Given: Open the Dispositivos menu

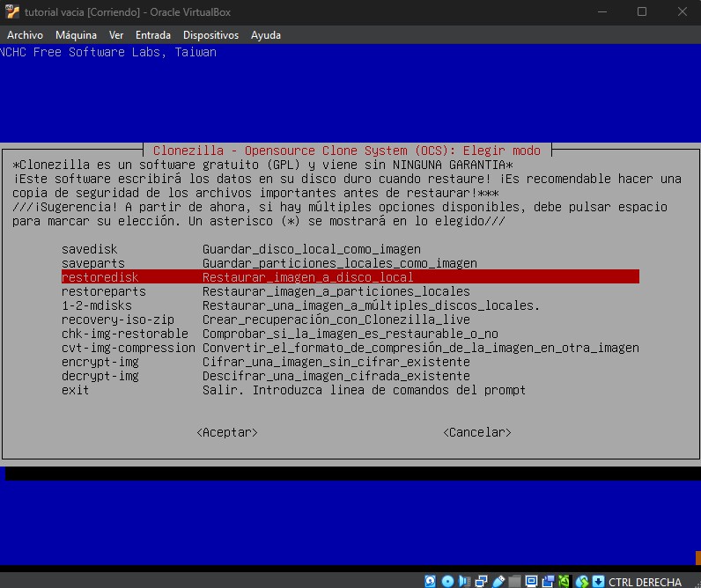Looking at the screenshot, I should 211,35.
